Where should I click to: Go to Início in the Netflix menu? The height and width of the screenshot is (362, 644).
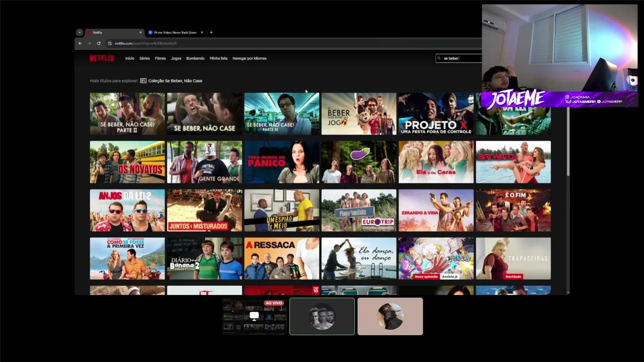(x=130, y=58)
